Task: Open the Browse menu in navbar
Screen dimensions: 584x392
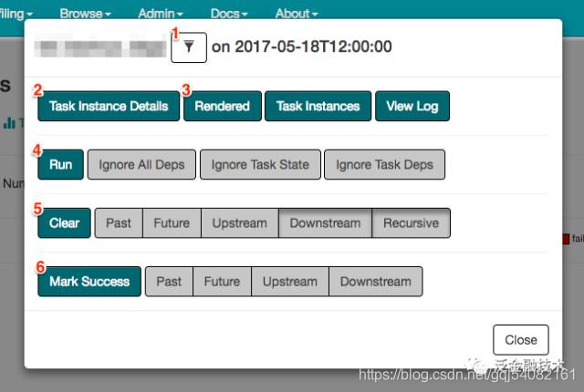Action: (85, 14)
